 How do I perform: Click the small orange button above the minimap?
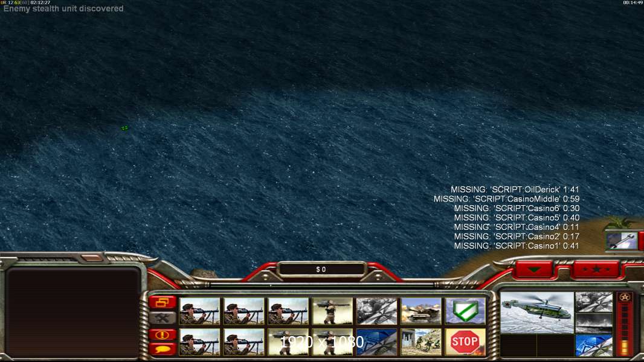[x=92, y=258]
